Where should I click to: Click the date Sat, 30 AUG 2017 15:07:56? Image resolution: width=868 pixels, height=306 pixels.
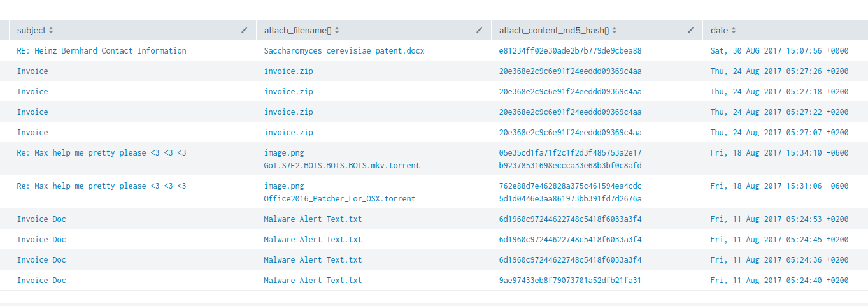(x=779, y=51)
